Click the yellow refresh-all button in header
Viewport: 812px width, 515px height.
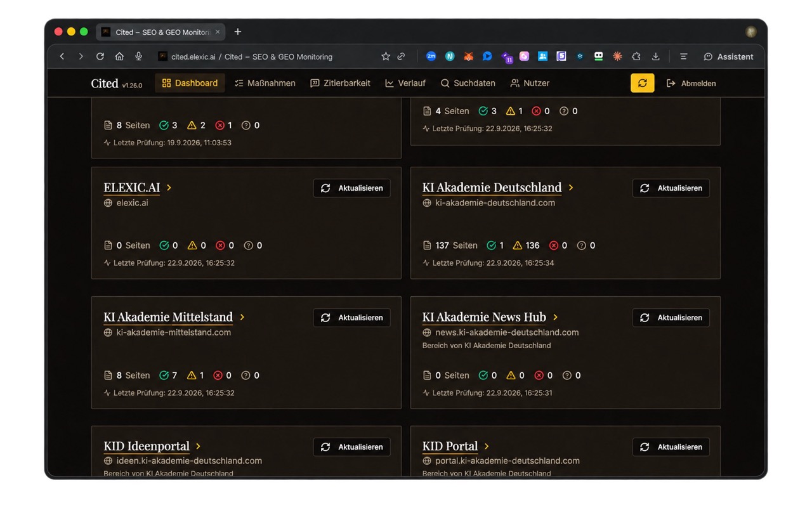pyautogui.click(x=642, y=83)
